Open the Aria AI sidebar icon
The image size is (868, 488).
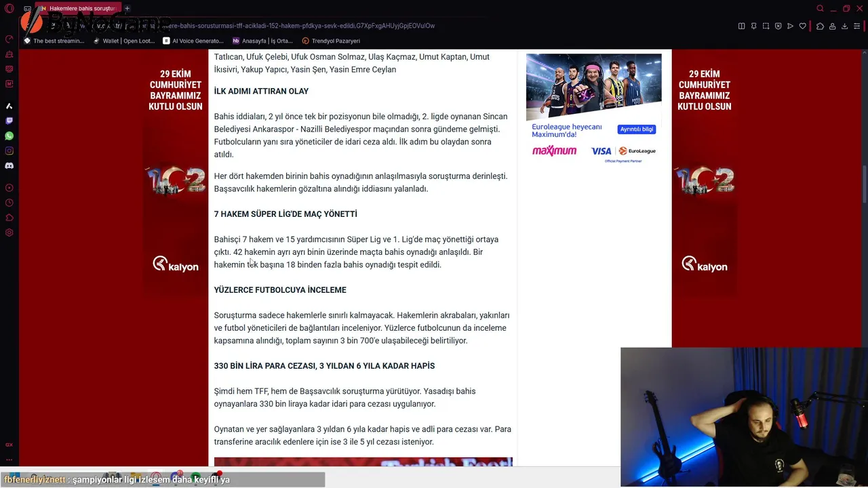9,106
